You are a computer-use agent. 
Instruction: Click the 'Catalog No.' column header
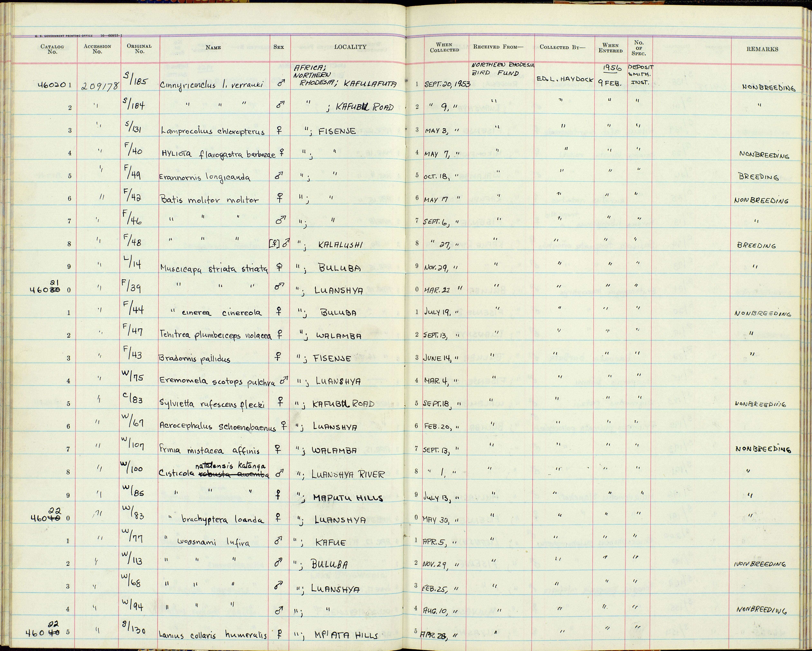tap(52, 49)
